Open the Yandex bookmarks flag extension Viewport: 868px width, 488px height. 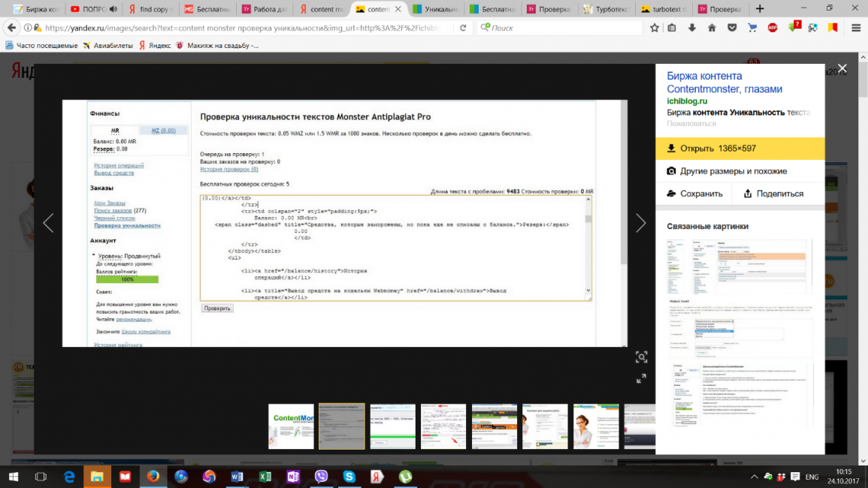click(833, 28)
